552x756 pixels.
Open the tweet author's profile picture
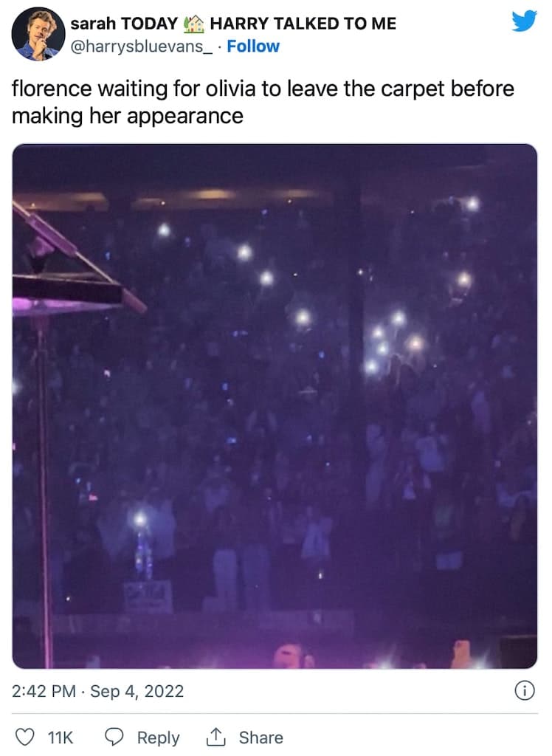coord(38,34)
